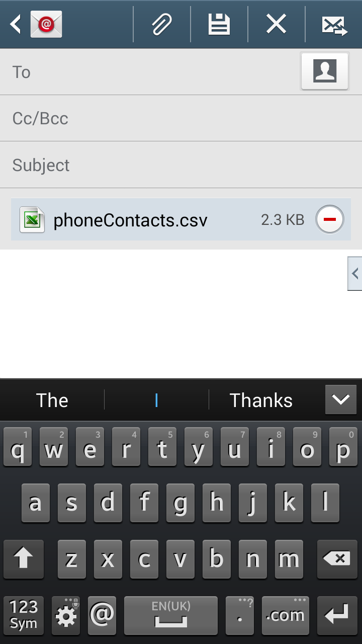
Task: Tap the .com shortcut key
Action: (285, 615)
